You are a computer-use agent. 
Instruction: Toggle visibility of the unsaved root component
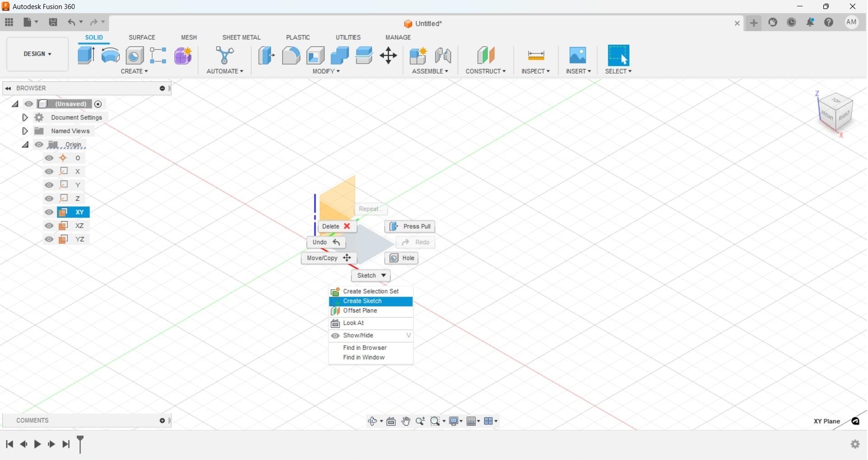pos(29,104)
